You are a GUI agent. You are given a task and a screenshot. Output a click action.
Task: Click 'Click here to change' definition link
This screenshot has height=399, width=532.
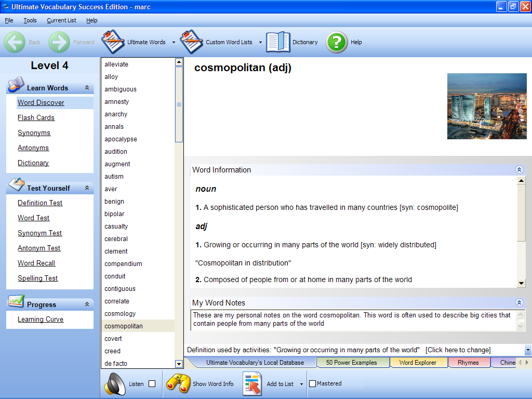(458, 350)
